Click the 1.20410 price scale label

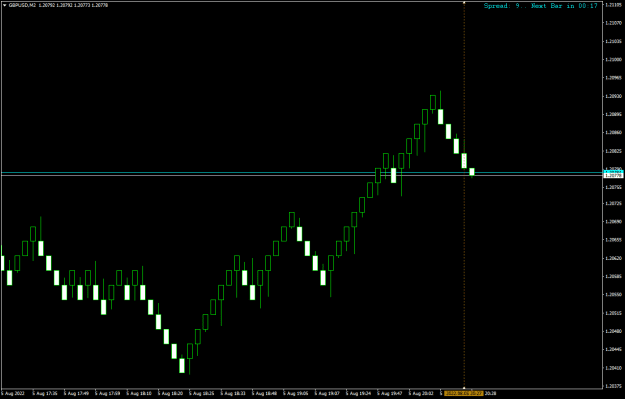613,368
